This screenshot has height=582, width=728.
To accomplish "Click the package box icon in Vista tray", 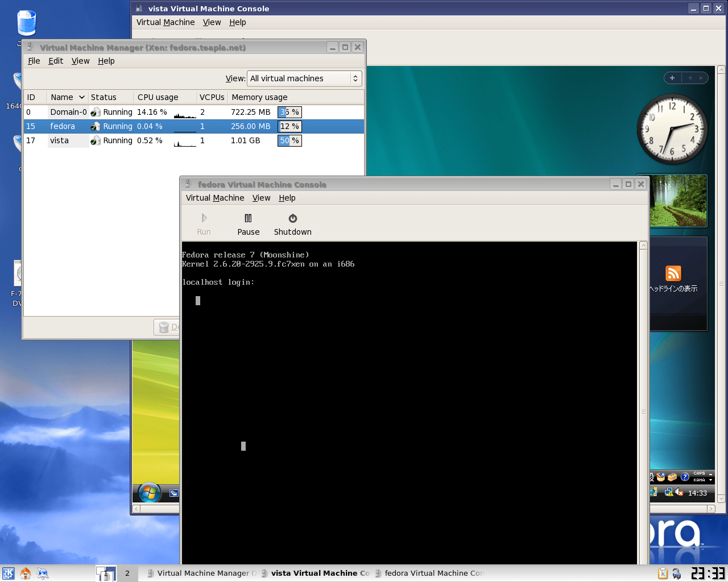I will tap(672, 477).
